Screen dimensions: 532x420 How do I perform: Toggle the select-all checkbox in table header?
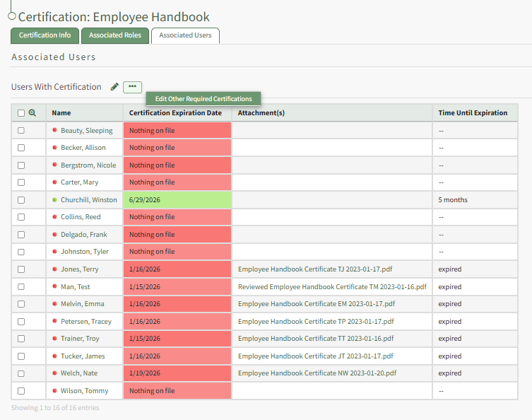point(21,113)
